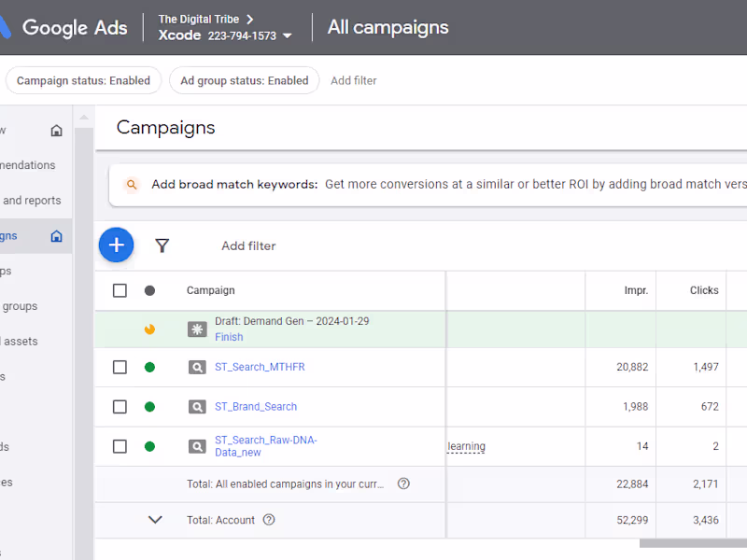Tick the checkbox for ST_Brand_Search

click(120, 407)
